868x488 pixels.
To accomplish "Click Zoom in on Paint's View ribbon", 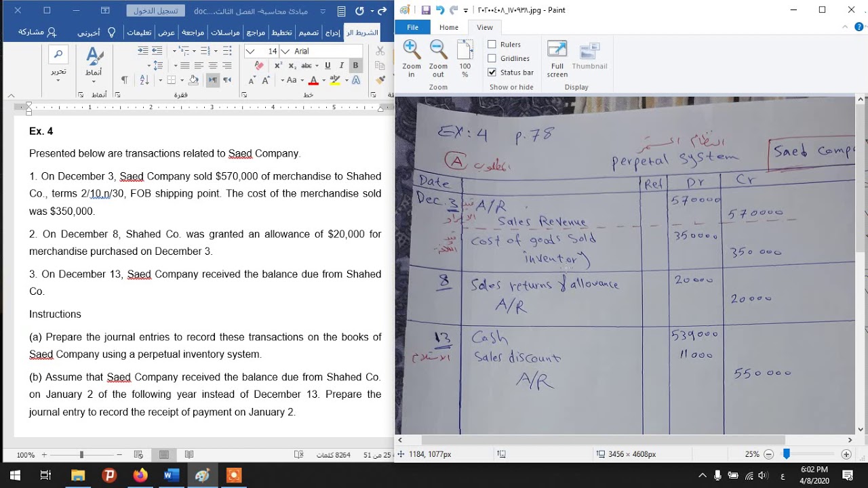I will click(411, 58).
